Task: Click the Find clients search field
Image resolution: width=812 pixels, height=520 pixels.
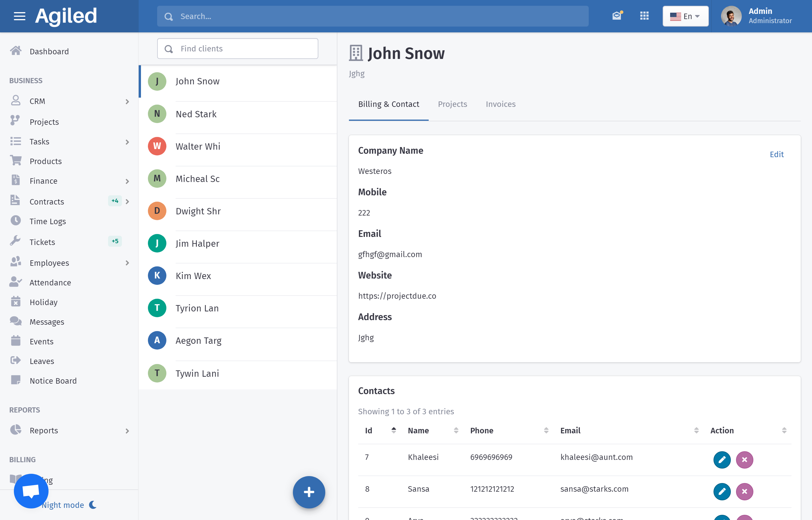Action: coord(238,49)
